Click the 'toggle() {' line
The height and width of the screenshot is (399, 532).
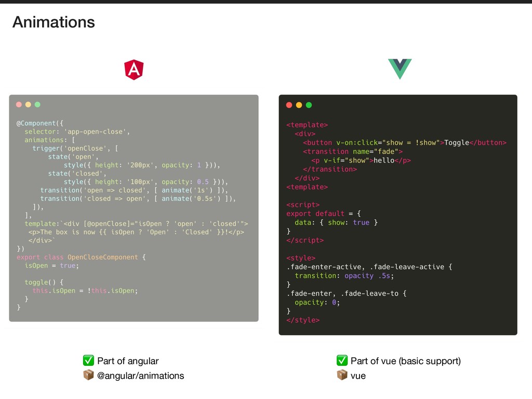(x=44, y=282)
